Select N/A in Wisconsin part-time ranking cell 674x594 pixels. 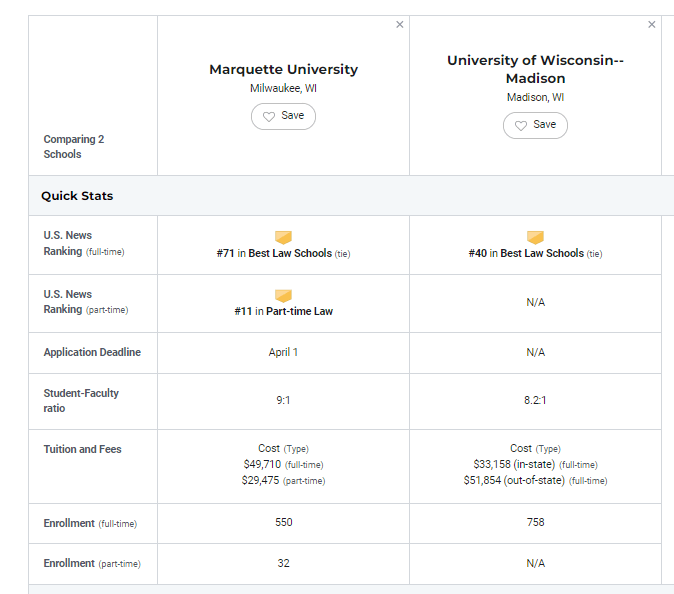click(x=536, y=303)
